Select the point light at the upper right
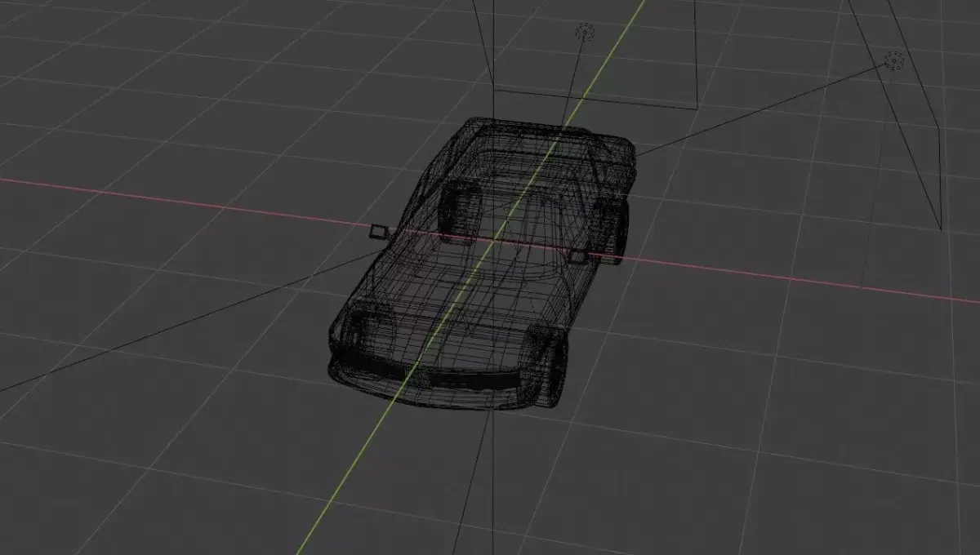The width and height of the screenshot is (980, 555). 894,60
